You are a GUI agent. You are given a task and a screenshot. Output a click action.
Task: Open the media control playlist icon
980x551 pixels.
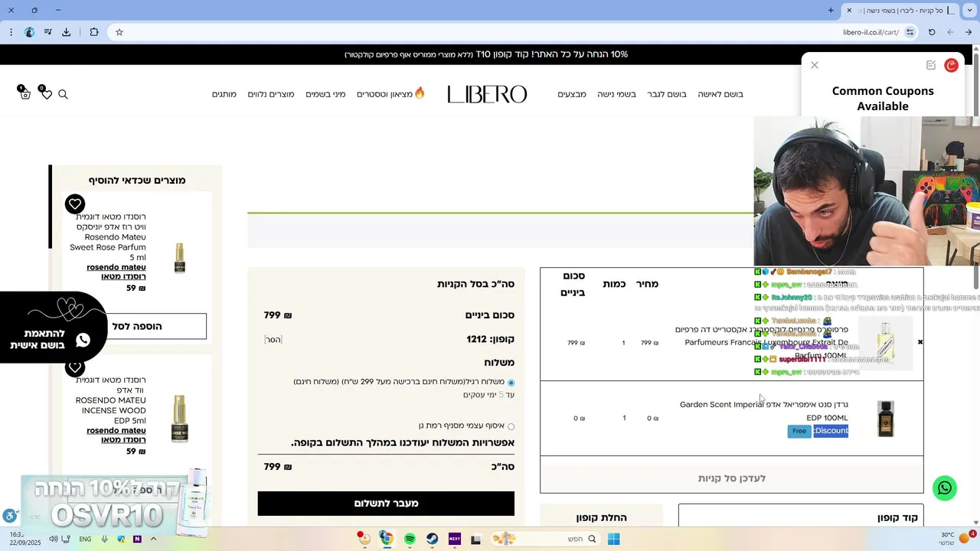coord(47,32)
